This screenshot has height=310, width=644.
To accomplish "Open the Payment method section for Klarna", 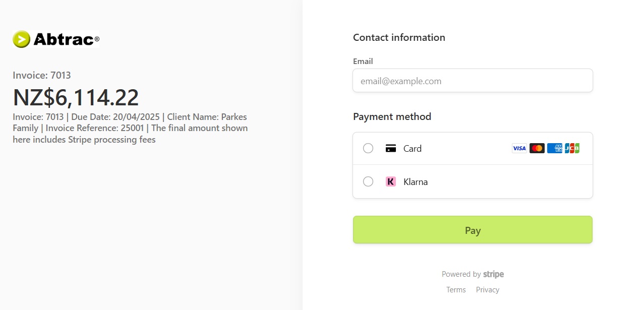I will 473,181.
